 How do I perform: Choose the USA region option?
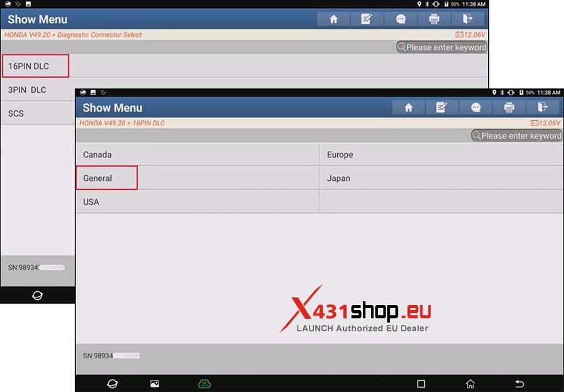197,202
